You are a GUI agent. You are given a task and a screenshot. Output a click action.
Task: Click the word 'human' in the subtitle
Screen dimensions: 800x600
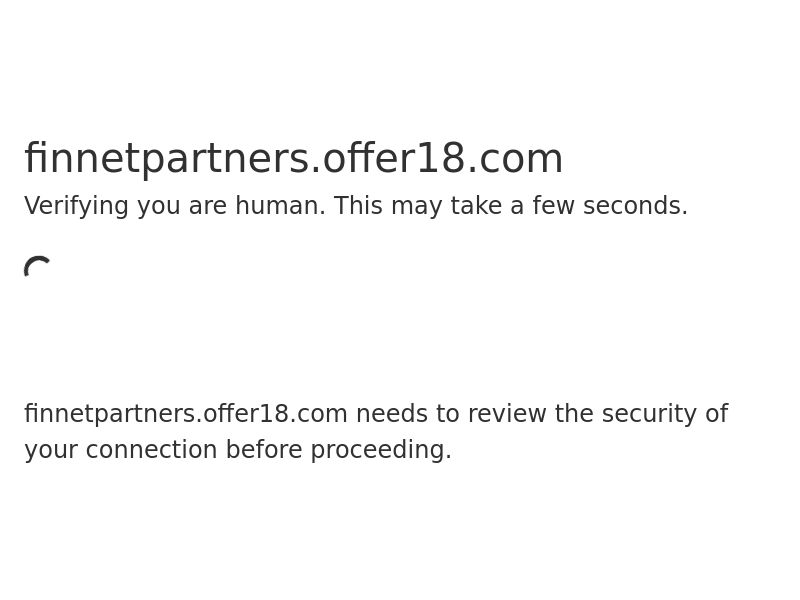click(x=280, y=205)
